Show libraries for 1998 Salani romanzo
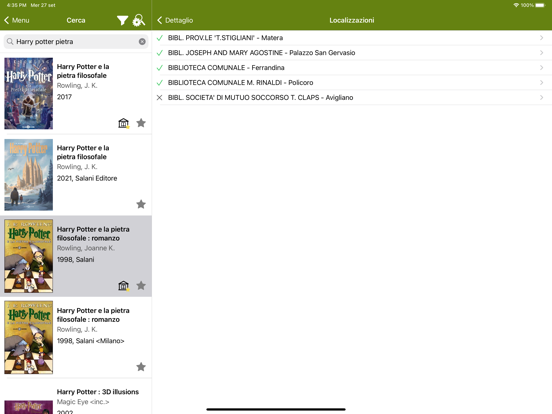 [x=124, y=286]
